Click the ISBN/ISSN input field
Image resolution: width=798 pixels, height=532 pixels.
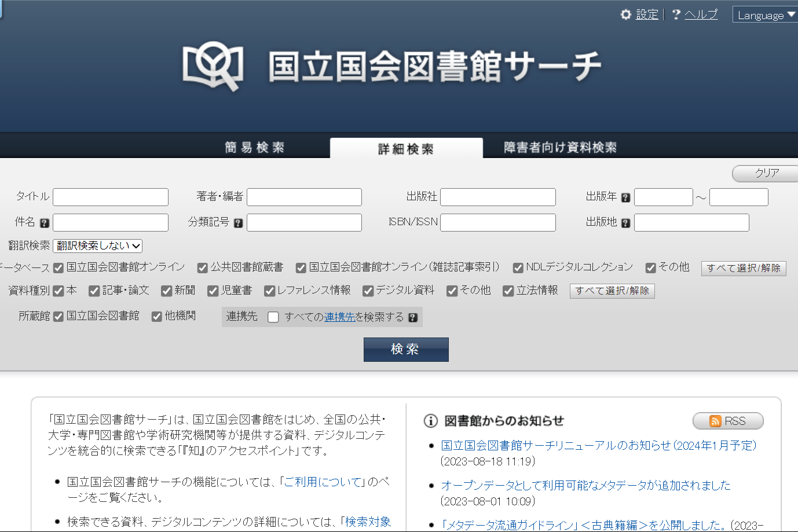(x=498, y=222)
